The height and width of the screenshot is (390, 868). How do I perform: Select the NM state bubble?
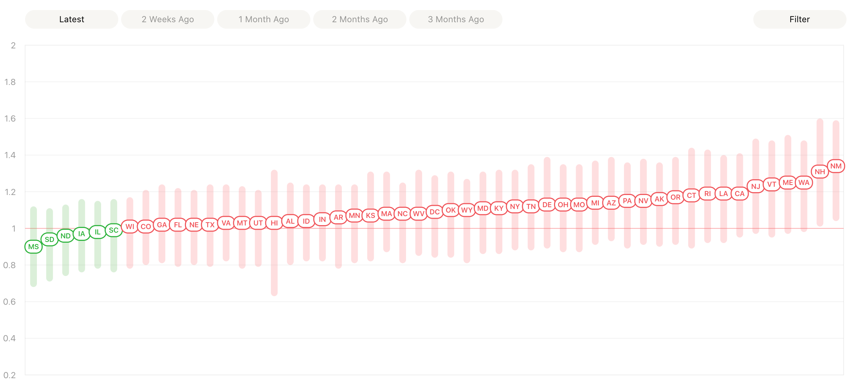click(x=836, y=166)
